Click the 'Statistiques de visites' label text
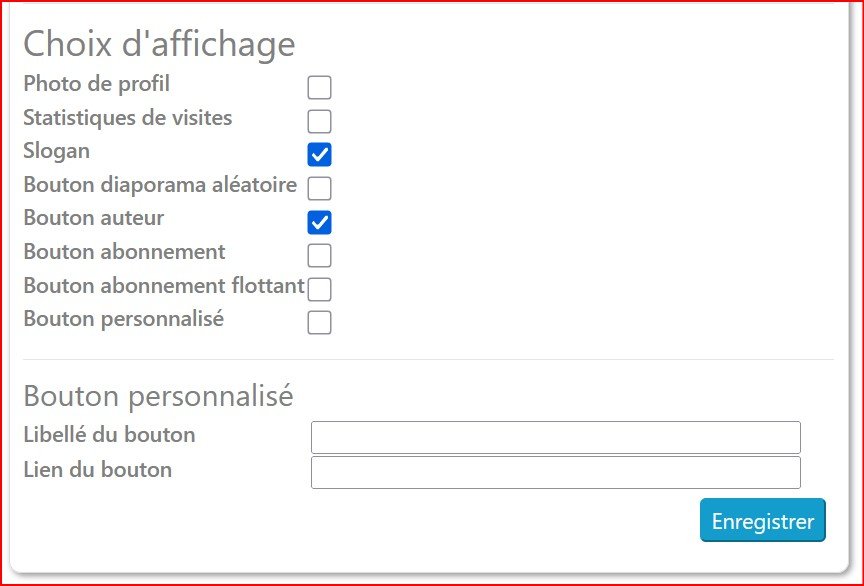864x586 pixels. click(127, 118)
